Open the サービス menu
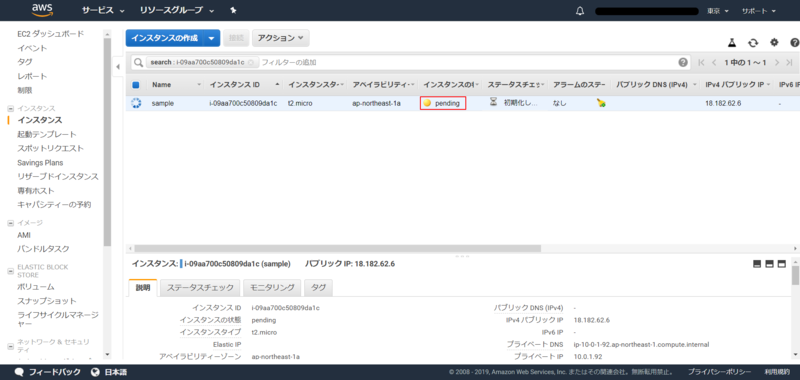800x380 pixels. [x=104, y=10]
